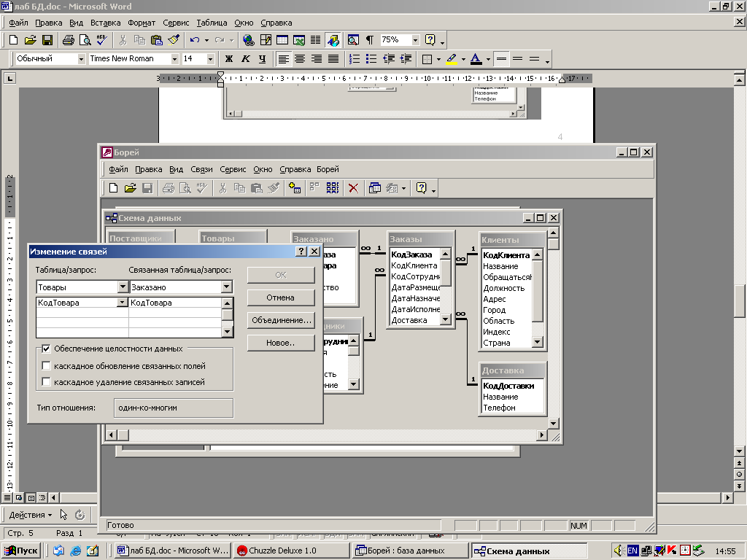Viewport: 747px width, 560px height.
Task: Apply numbered list in Word
Action: (x=354, y=59)
